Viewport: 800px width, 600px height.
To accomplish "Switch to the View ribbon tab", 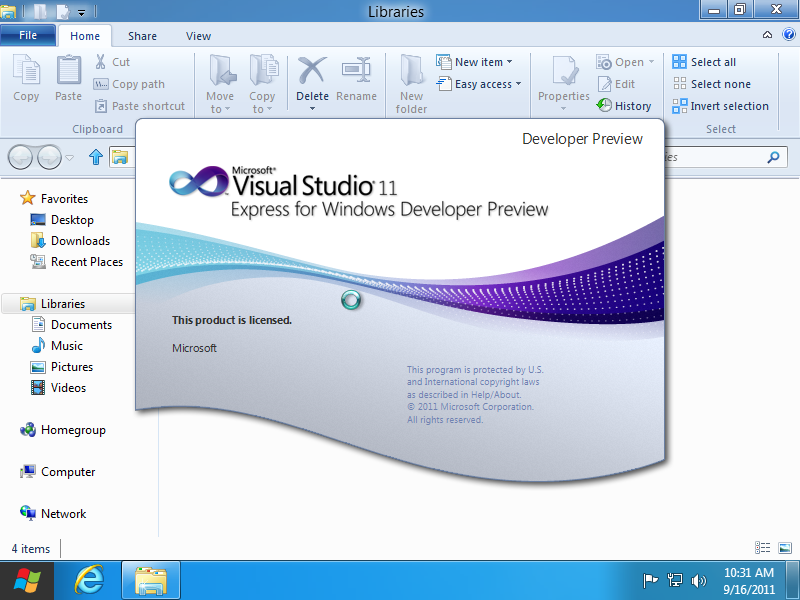I will [x=198, y=36].
